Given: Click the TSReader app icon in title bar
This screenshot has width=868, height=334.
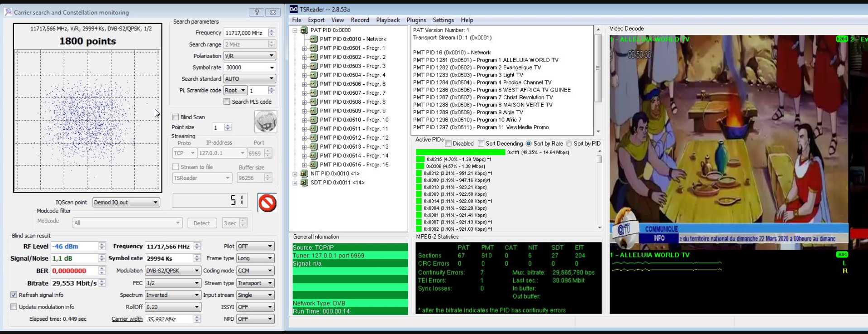Looking at the screenshot, I should [x=294, y=9].
